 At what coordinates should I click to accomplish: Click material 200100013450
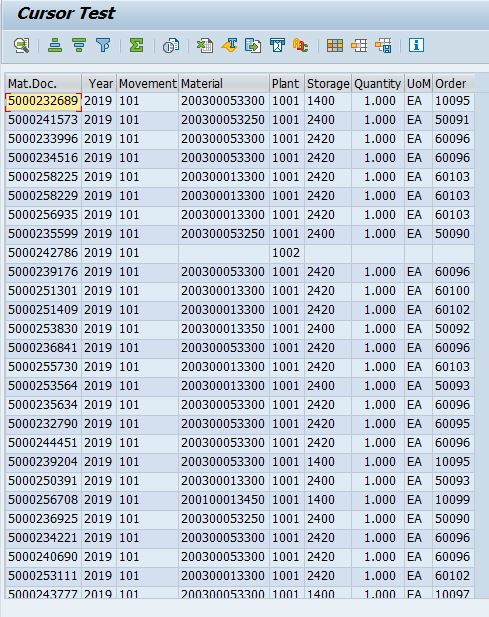pos(223,500)
